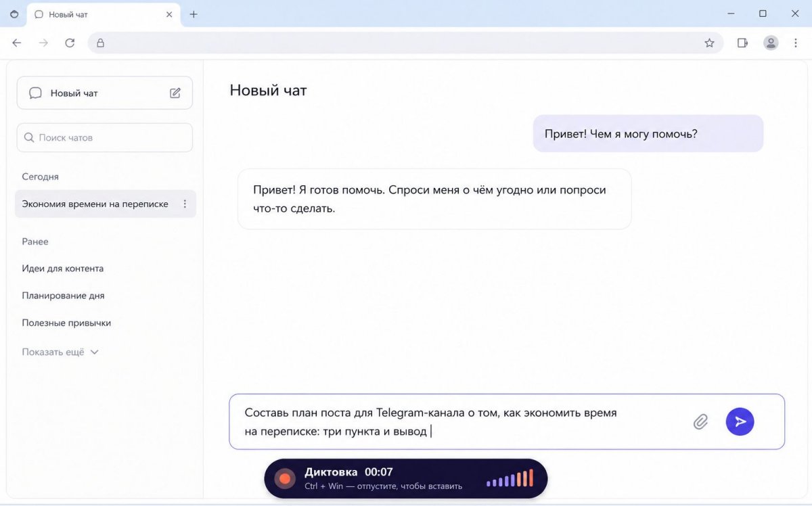Viewport: 812px width, 506px height.
Task: Click the Ранее section label
Action: click(35, 241)
